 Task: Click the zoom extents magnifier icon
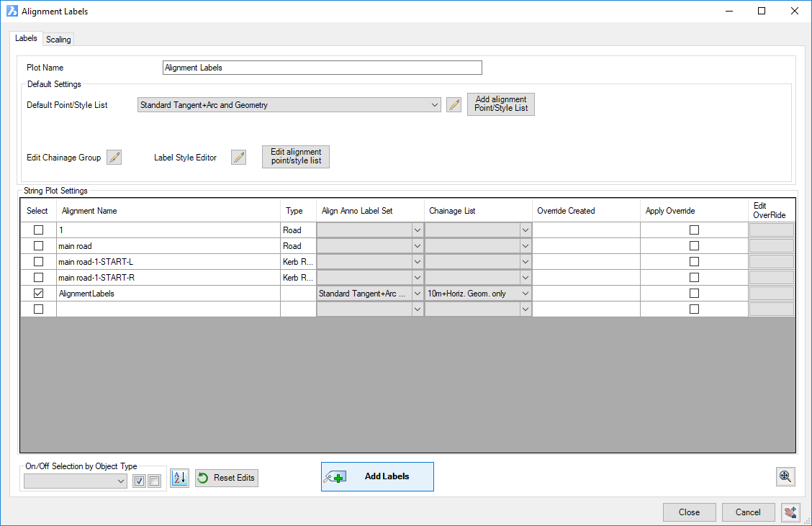tap(785, 476)
